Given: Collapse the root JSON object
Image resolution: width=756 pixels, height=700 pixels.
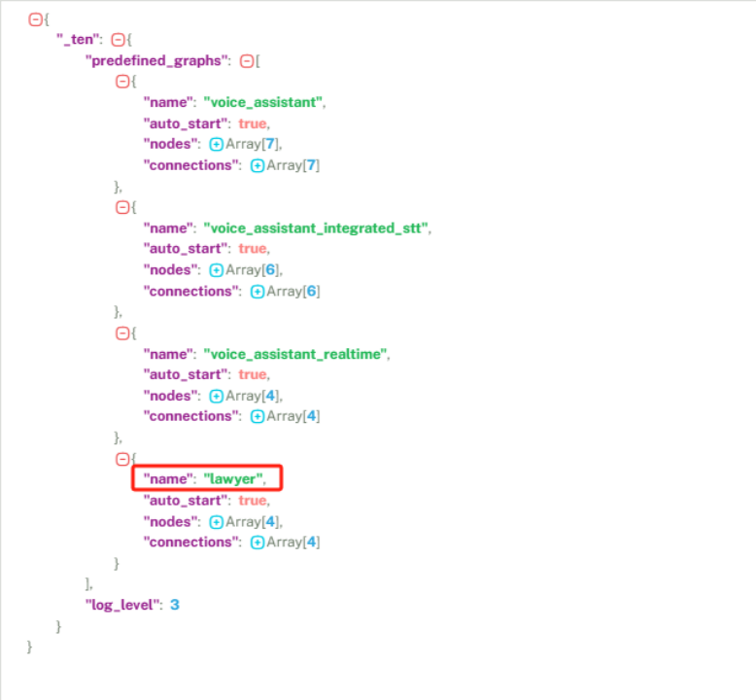Looking at the screenshot, I should (x=35, y=19).
